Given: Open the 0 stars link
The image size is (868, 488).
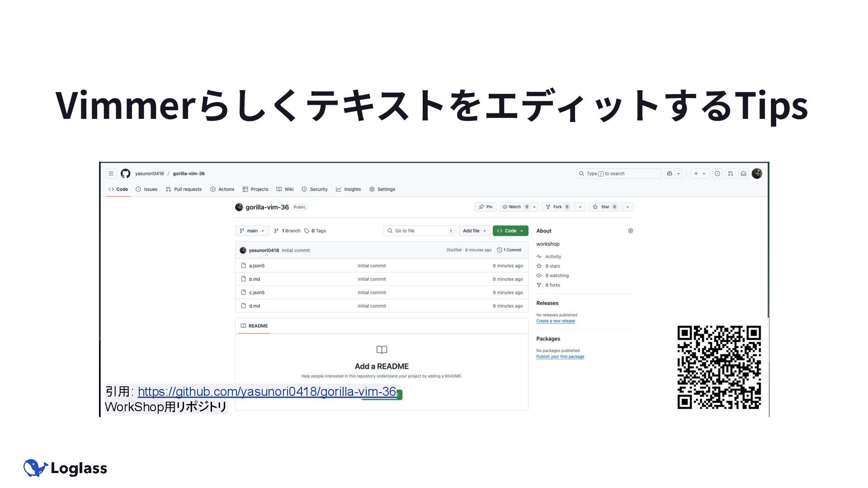Looking at the screenshot, I should 548,266.
